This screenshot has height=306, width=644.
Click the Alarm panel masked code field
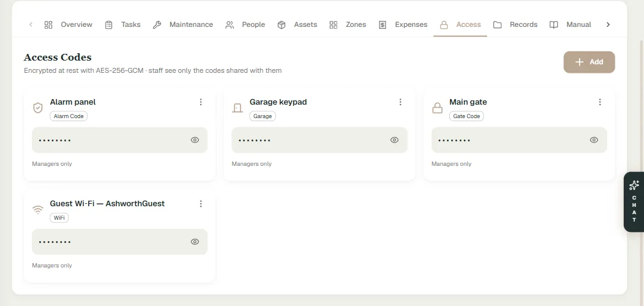[x=119, y=140]
